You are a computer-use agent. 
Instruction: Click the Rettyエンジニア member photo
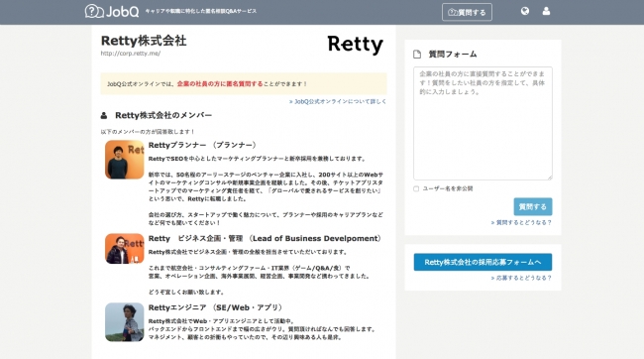pos(125,322)
